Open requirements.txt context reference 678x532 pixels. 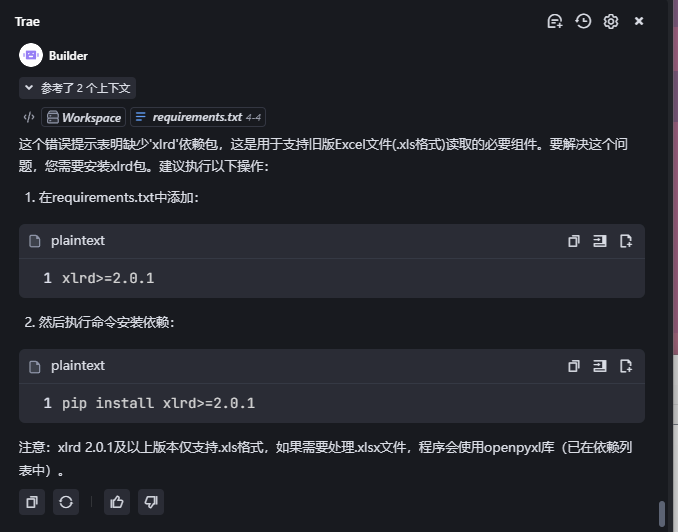click(x=198, y=117)
